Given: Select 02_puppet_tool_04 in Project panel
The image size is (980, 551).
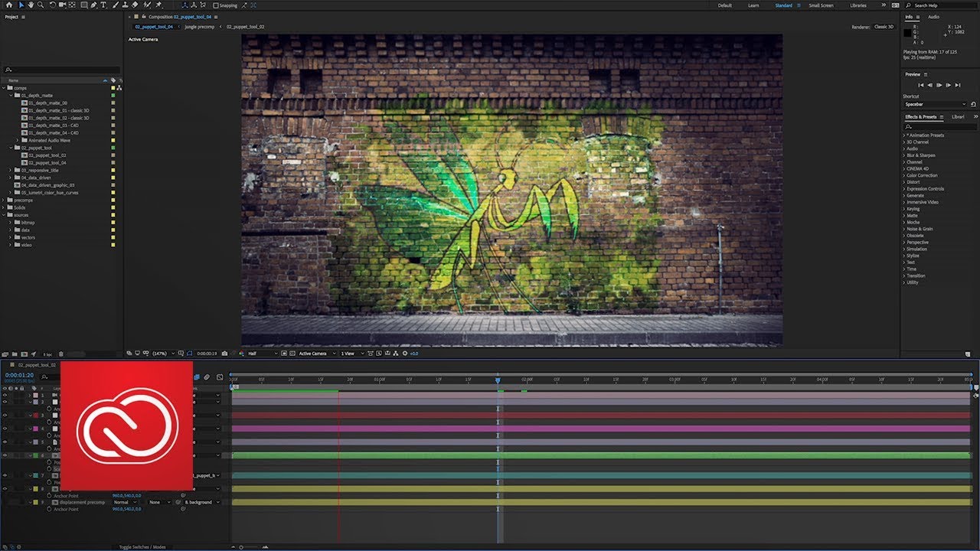Looking at the screenshot, I should pos(47,162).
